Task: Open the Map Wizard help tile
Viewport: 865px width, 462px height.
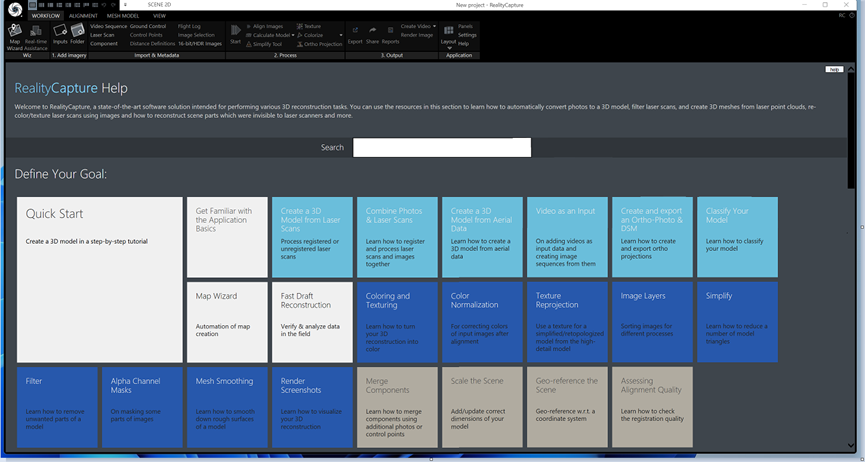Action: pyautogui.click(x=227, y=322)
